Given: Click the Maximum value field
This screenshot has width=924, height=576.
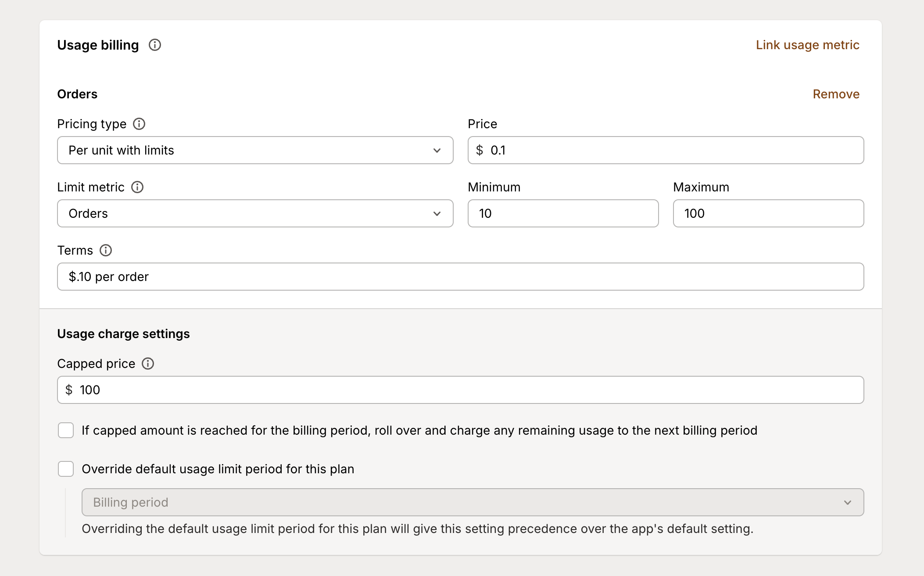Looking at the screenshot, I should coord(768,213).
